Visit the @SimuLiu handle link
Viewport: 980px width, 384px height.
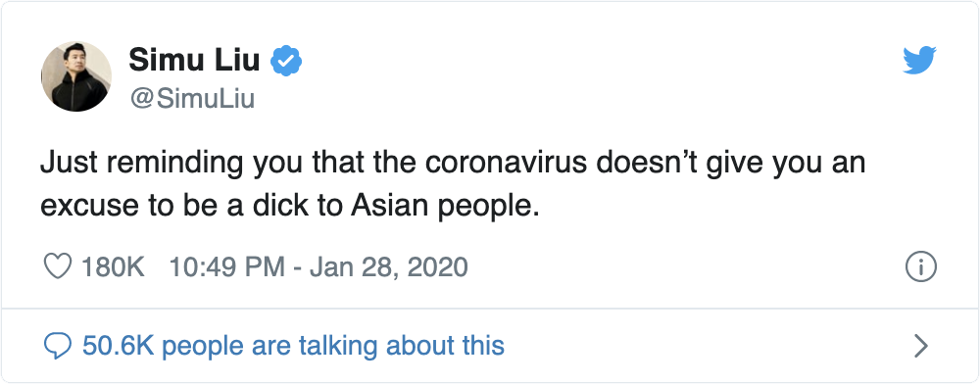click(x=192, y=98)
